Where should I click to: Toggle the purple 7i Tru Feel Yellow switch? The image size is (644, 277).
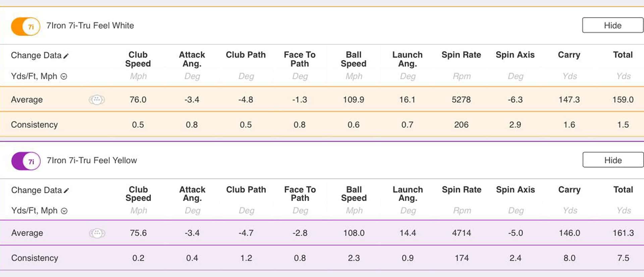pyautogui.click(x=26, y=161)
